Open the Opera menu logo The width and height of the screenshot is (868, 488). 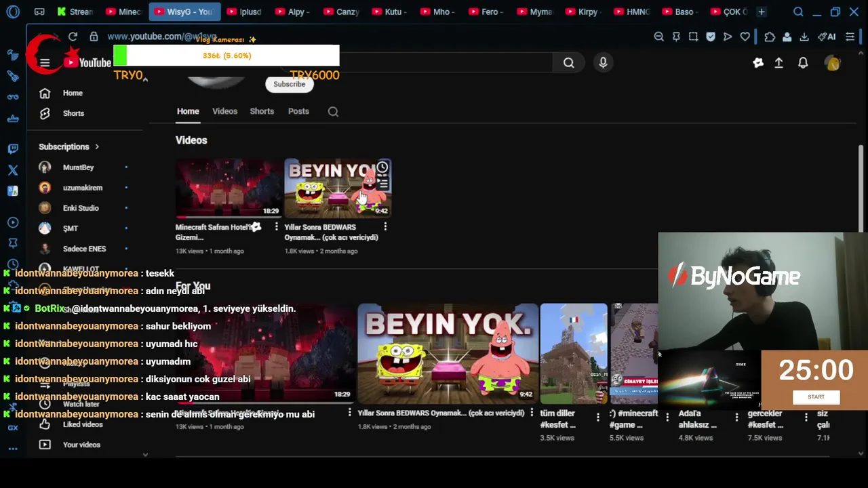[x=13, y=12]
